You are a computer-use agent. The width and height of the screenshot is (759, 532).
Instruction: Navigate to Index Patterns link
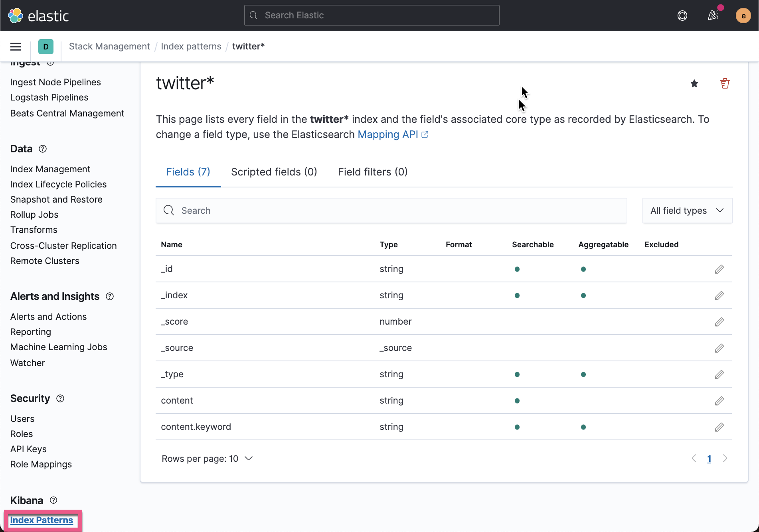pos(42,520)
